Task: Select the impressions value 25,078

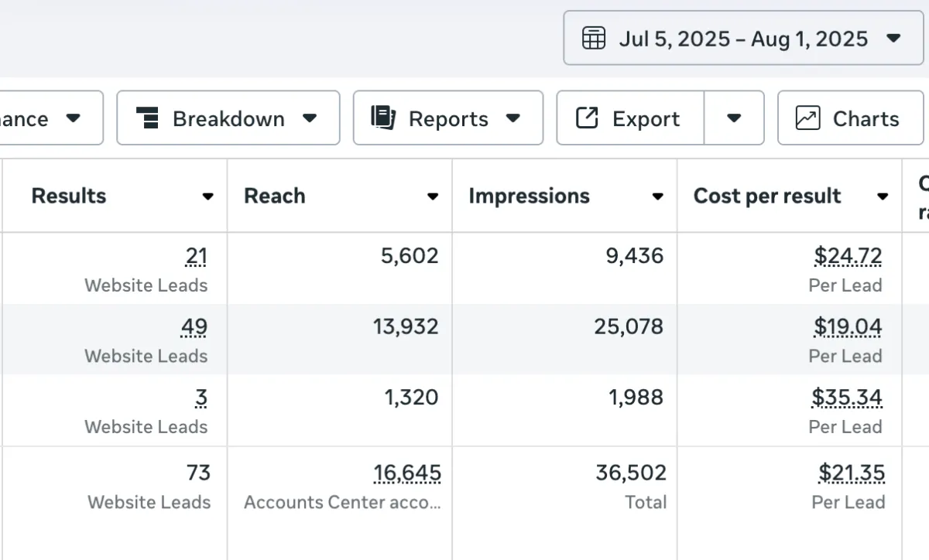Action: point(629,326)
